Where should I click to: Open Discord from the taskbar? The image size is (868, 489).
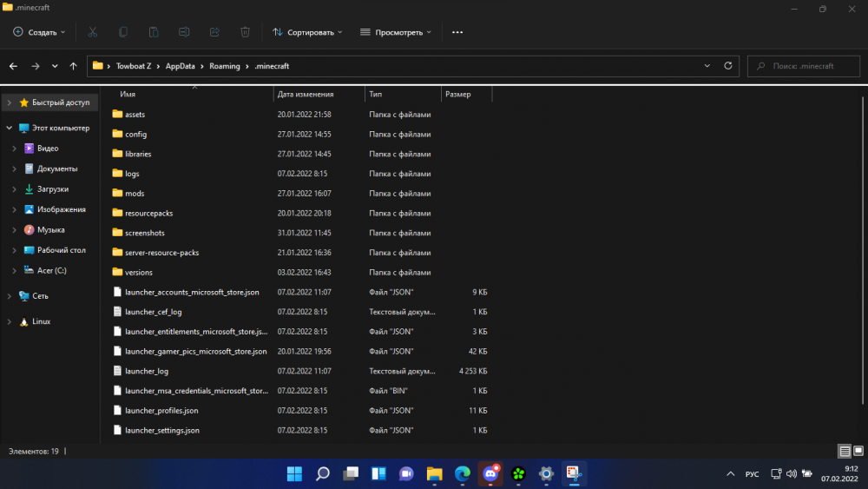[490, 473]
